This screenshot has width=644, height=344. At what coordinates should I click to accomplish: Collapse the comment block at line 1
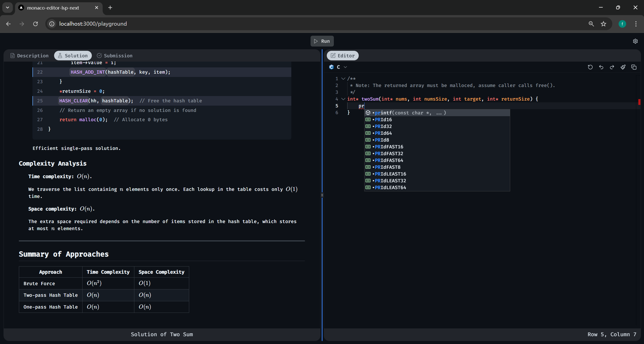click(x=343, y=79)
